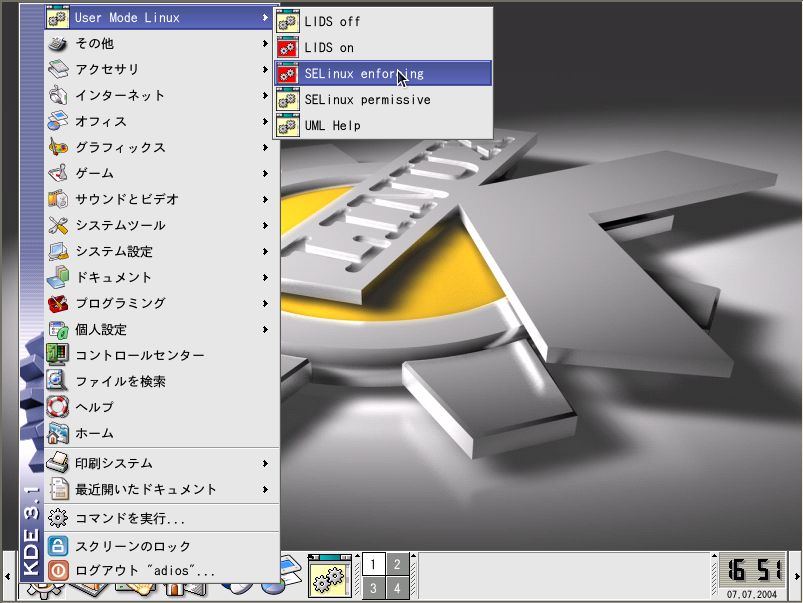Click the ファイルを検索 magnifier icon

tap(57, 381)
